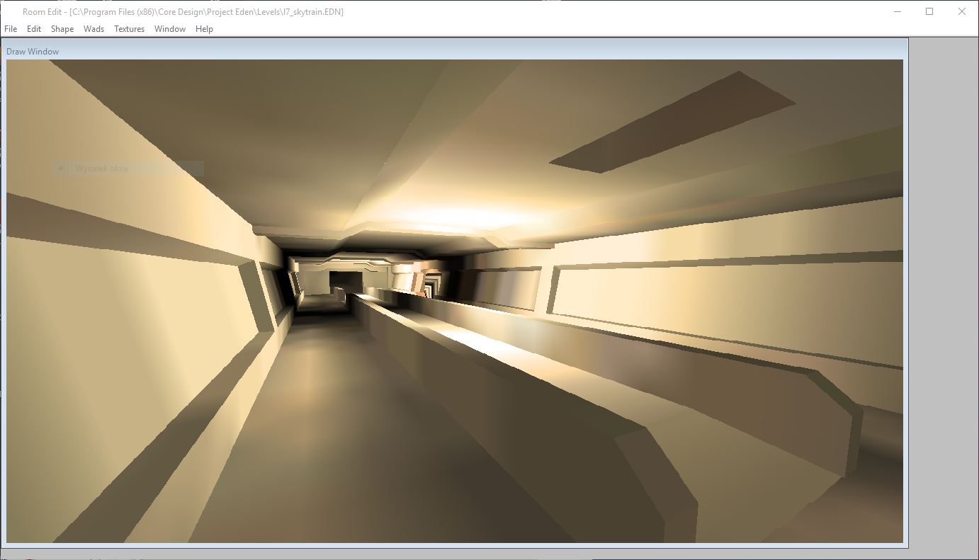979x560 pixels.
Task: Minimize the Room Edit window
Action: coord(898,11)
